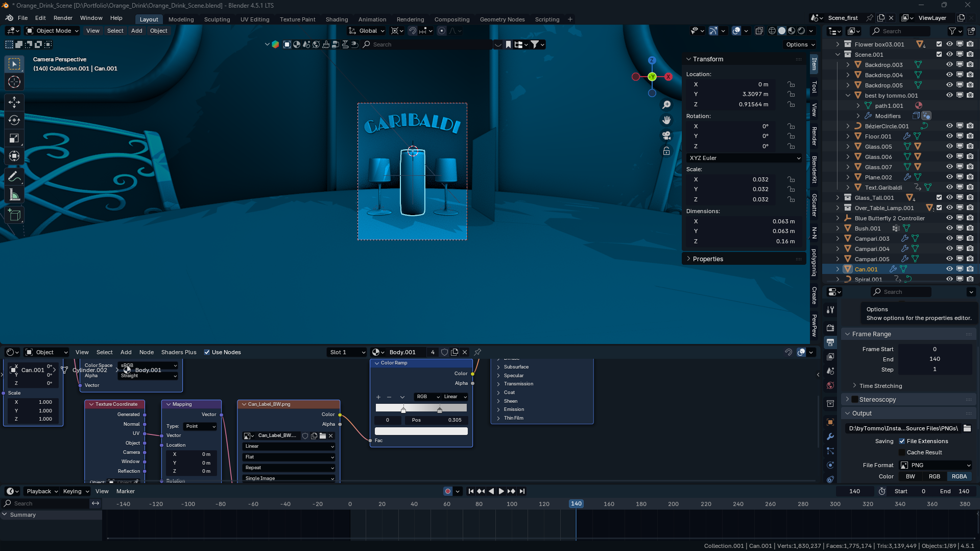Select the Rotate tool

click(x=14, y=120)
